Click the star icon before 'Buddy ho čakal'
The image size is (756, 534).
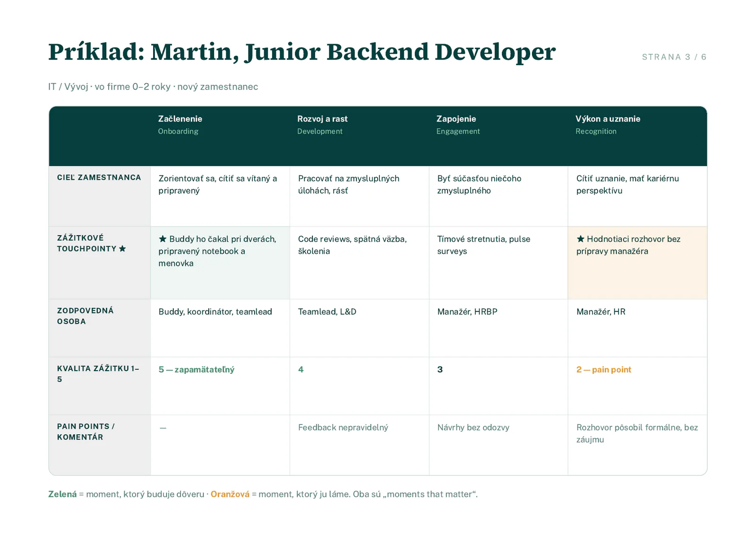[163, 239]
